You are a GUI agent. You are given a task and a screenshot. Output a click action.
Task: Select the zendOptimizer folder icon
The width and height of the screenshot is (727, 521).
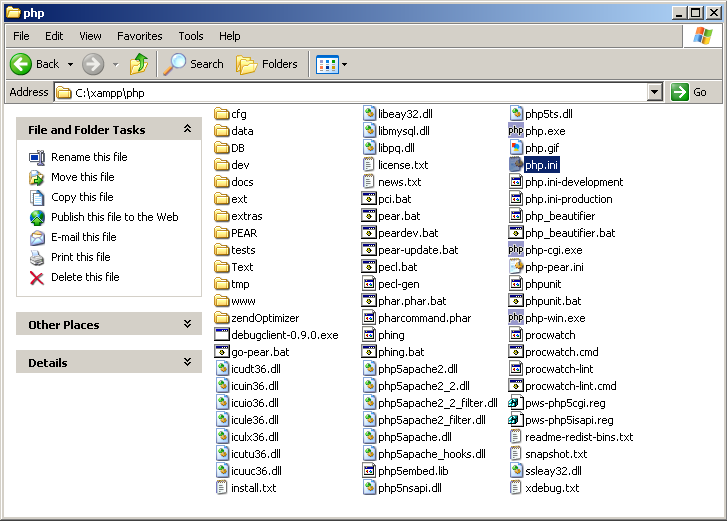pos(222,318)
